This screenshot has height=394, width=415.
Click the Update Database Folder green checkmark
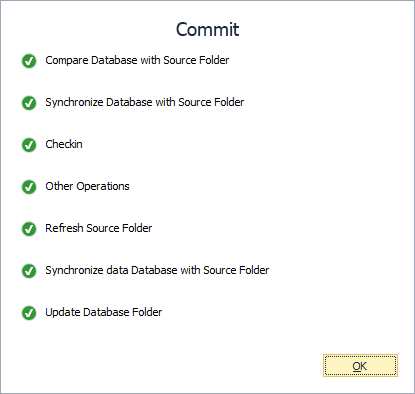[x=29, y=313]
